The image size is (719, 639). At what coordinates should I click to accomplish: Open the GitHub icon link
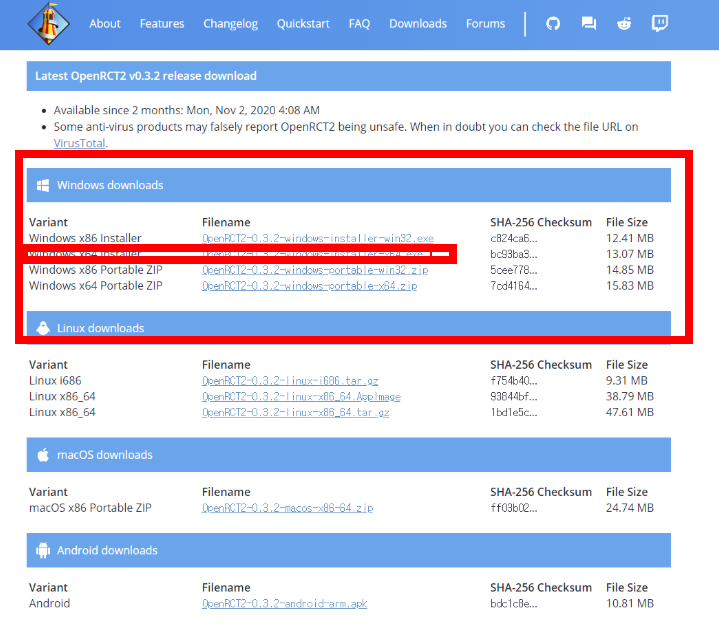coord(553,23)
